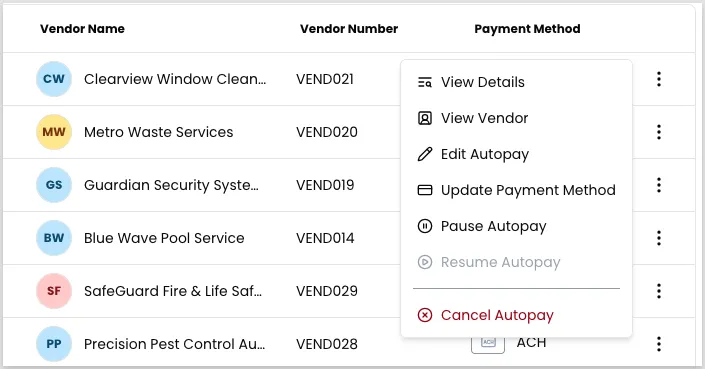Click the CW avatar for Clearview Window

(x=54, y=79)
